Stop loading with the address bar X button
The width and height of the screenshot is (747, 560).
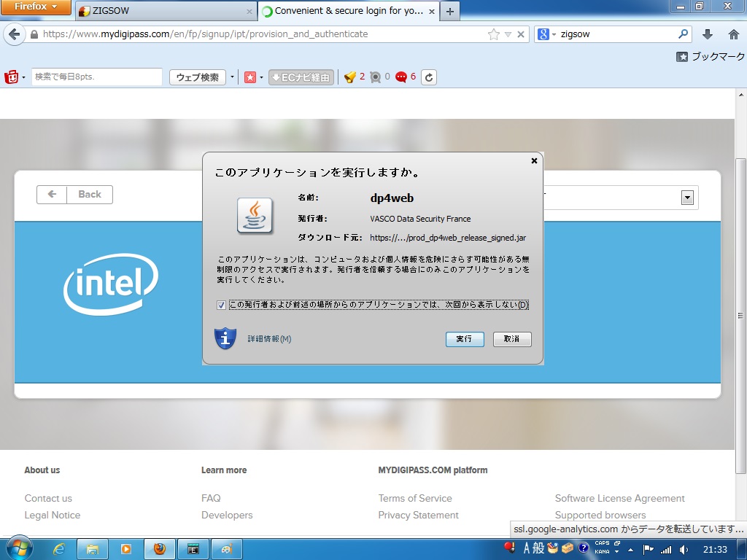[521, 34]
